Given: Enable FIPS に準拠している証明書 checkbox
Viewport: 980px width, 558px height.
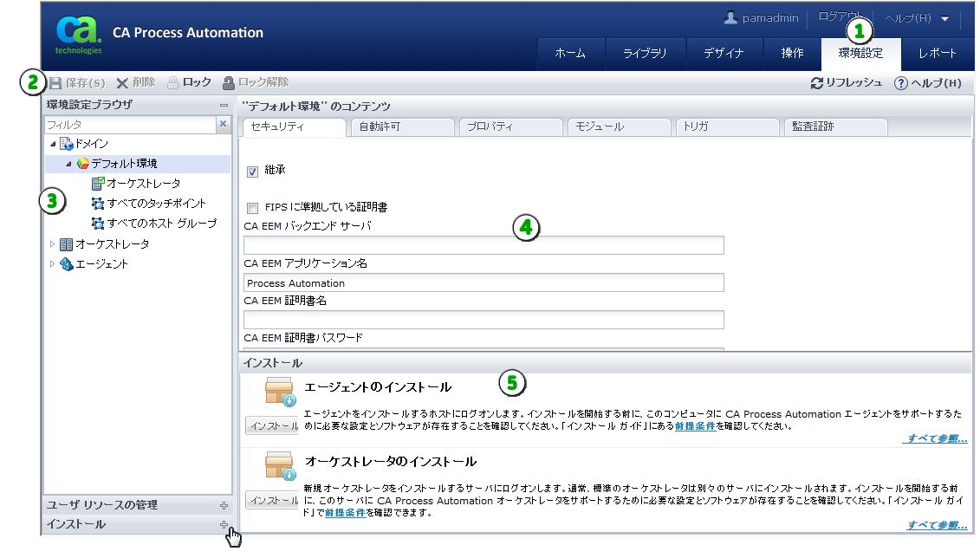Looking at the screenshot, I should (252, 208).
